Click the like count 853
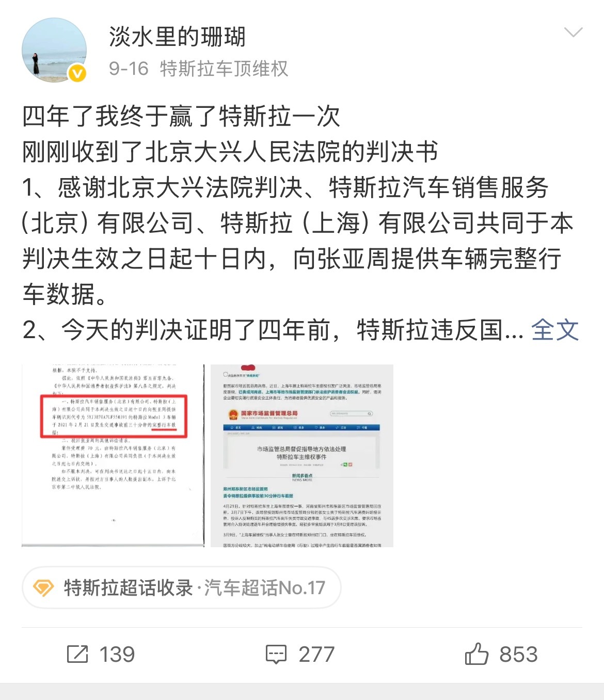604x700 pixels. (x=518, y=655)
